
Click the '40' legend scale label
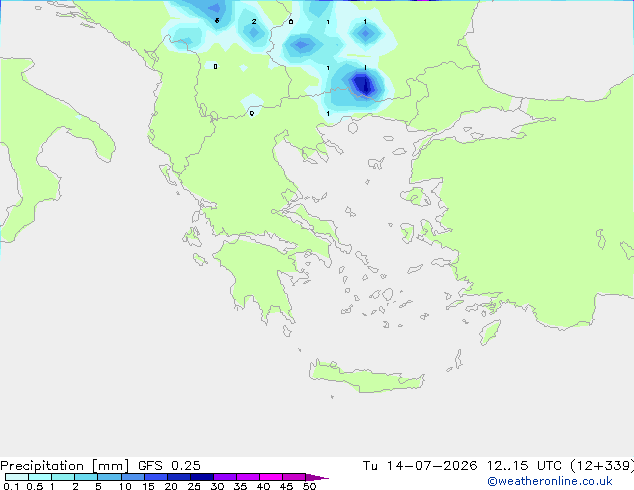point(263,486)
